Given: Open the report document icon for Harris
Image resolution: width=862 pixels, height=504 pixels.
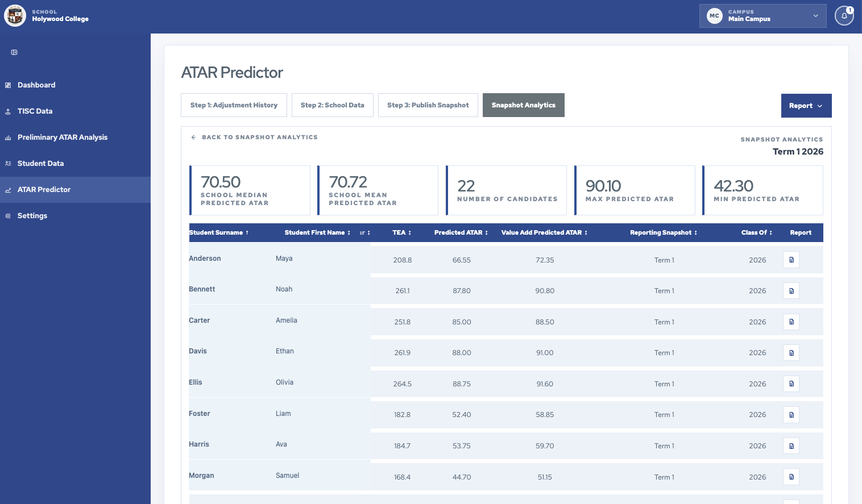Looking at the screenshot, I should [x=791, y=445].
